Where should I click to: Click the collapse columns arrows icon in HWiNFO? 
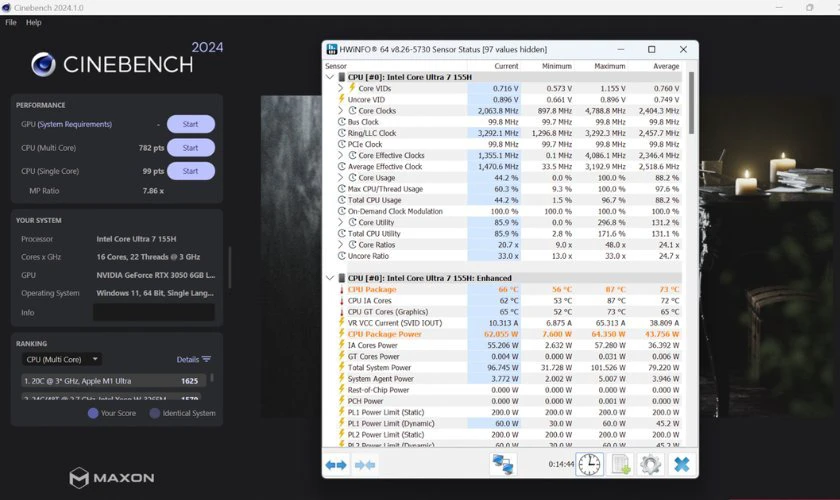[365, 465]
